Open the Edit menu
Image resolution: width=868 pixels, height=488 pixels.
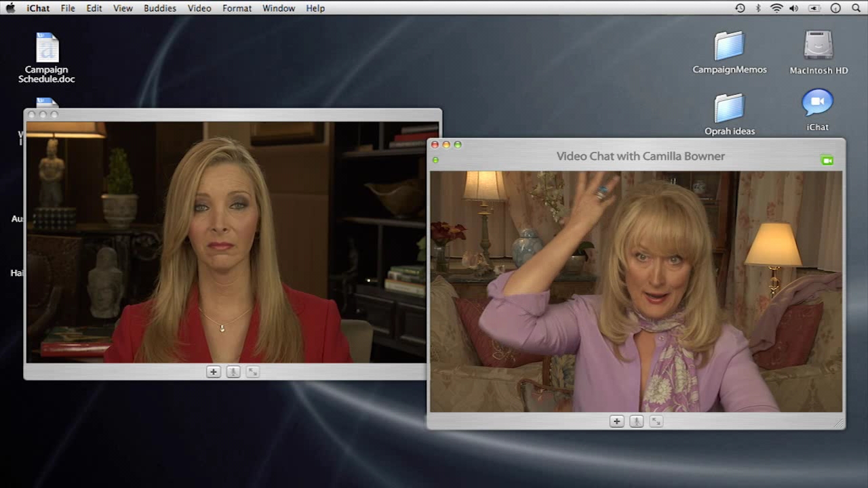pyautogui.click(x=94, y=8)
